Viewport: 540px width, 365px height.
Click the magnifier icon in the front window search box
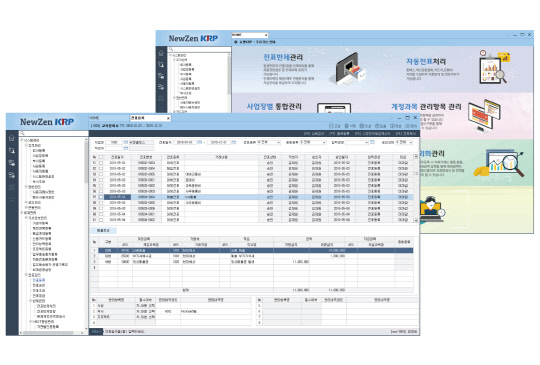coord(22,133)
